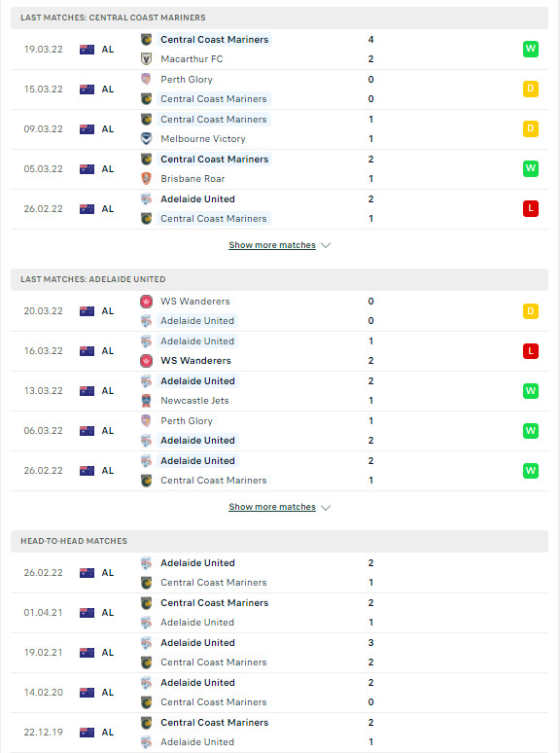Click AL league label on 06.03.22 match
Screen dimensions: 560x753
(108, 431)
